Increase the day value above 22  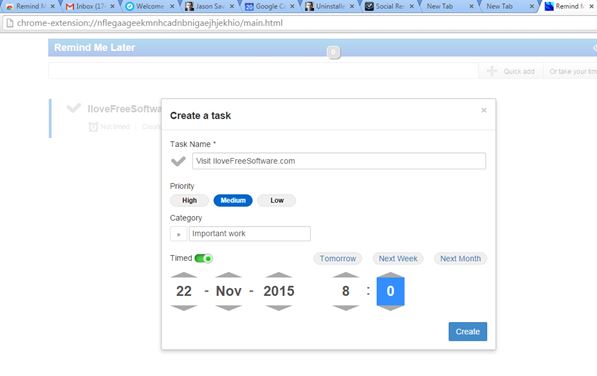point(184,275)
